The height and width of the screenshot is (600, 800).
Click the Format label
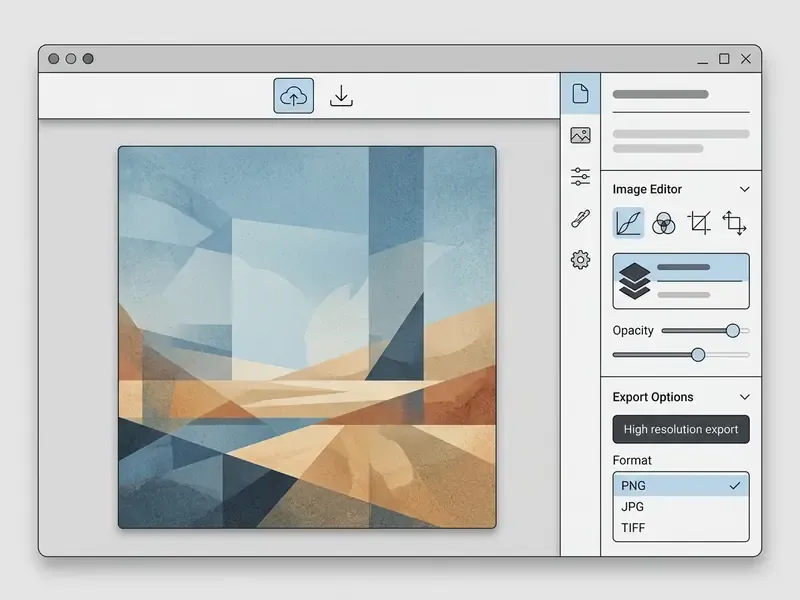coord(632,460)
